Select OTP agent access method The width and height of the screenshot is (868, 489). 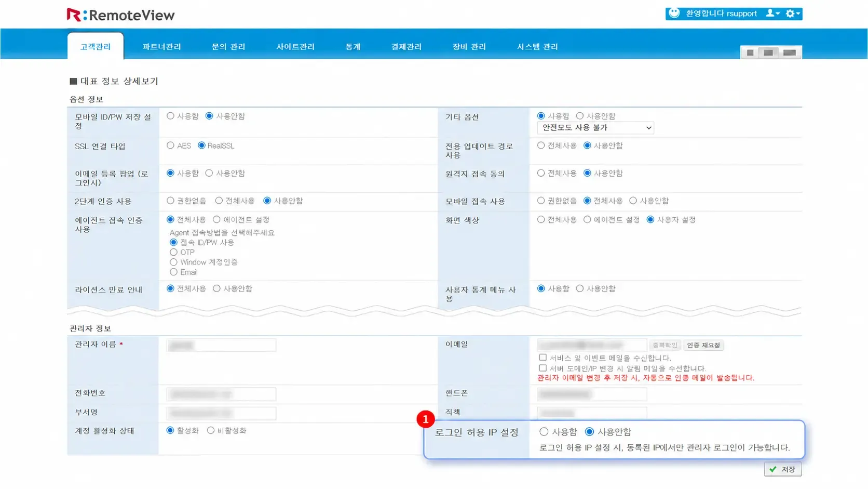(173, 252)
